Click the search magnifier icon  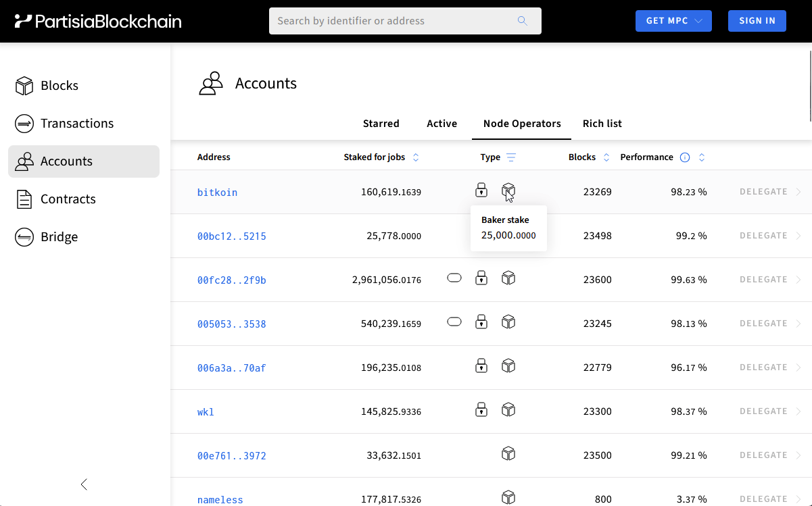click(x=522, y=21)
